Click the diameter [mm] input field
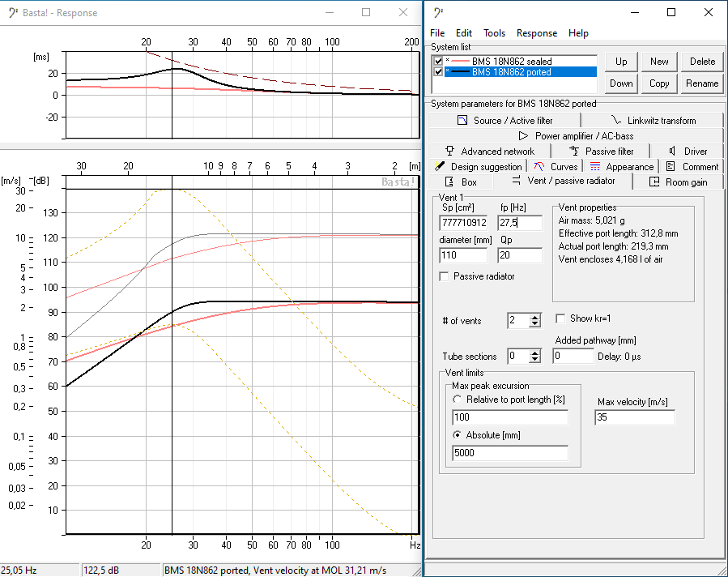Viewport: 728px width, 577px height. coord(463,255)
